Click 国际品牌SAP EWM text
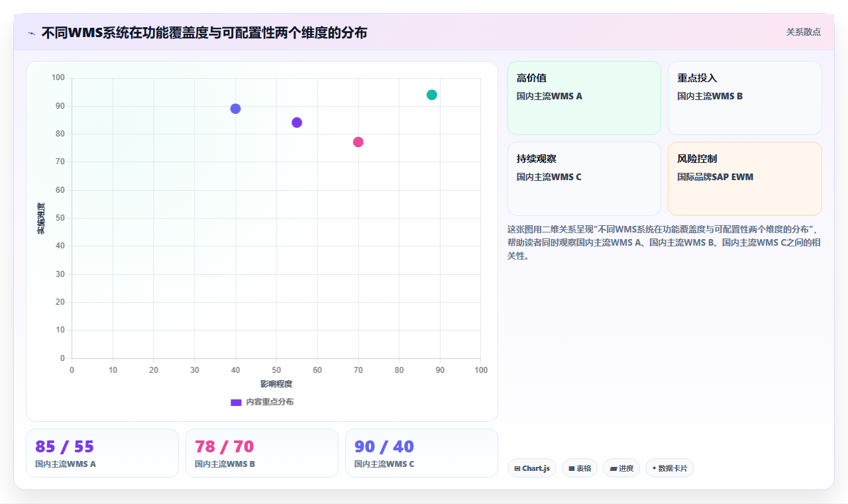This screenshot has height=504, width=848. 715,177
